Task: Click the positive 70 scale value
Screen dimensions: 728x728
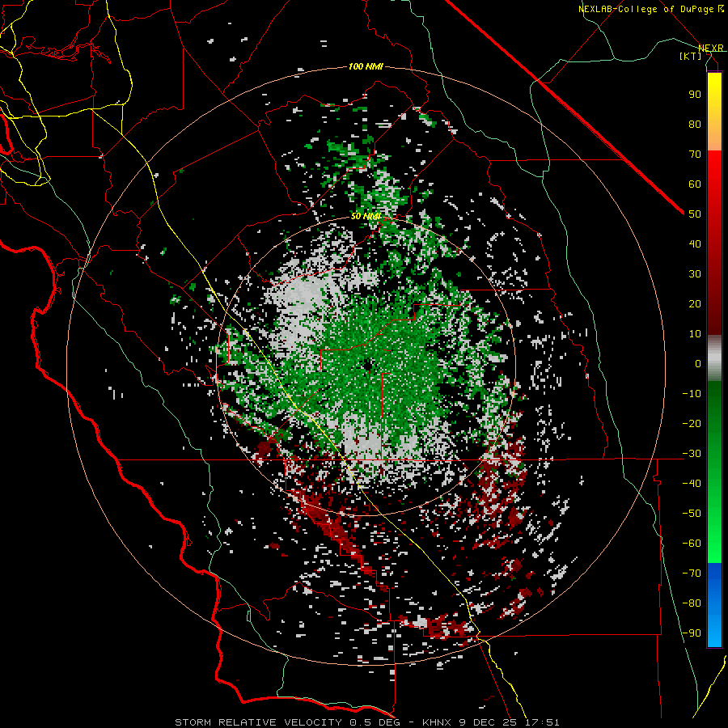Action: pos(695,154)
